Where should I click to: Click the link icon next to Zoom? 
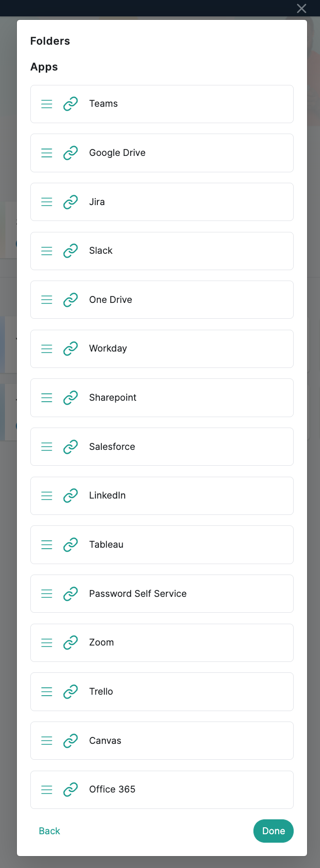click(x=71, y=643)
